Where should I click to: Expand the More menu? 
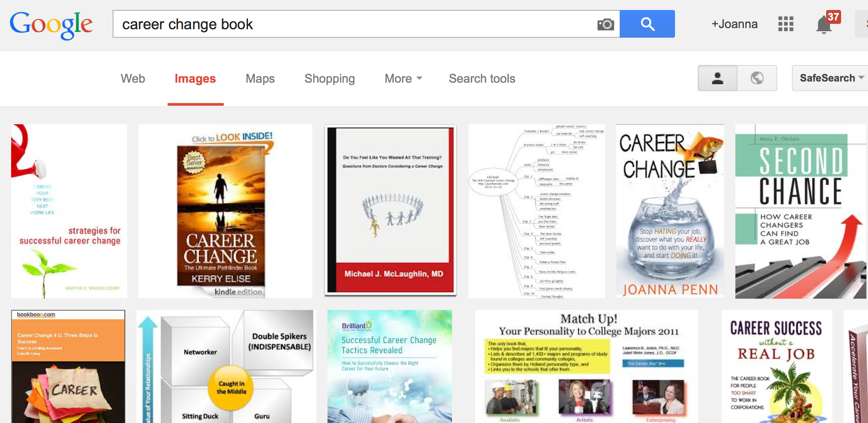tap(403, 78)
